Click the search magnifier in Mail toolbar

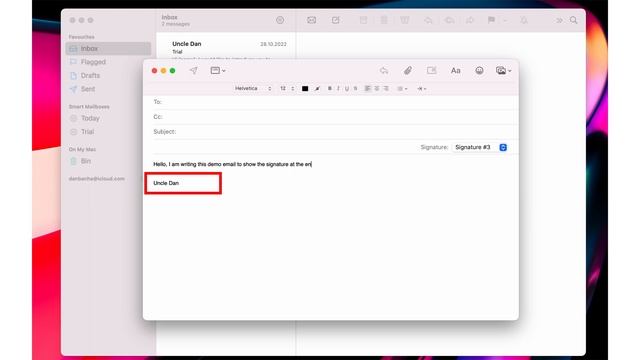[x=574, y=20]
